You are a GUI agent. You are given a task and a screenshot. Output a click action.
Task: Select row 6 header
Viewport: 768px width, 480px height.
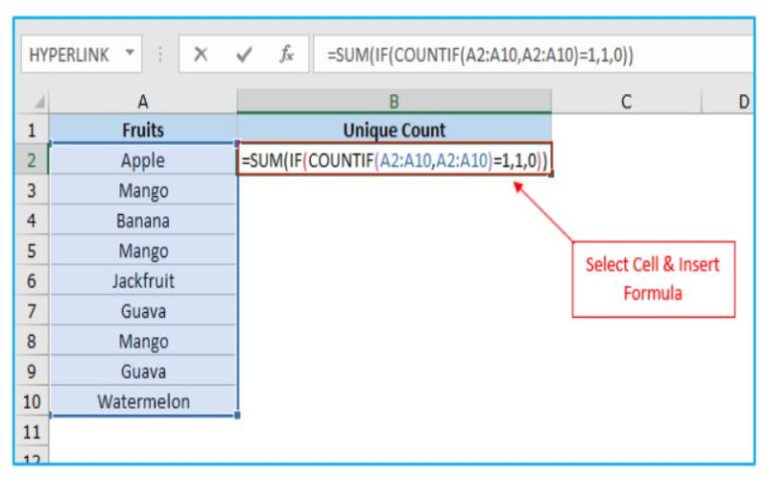pos(32,281)
